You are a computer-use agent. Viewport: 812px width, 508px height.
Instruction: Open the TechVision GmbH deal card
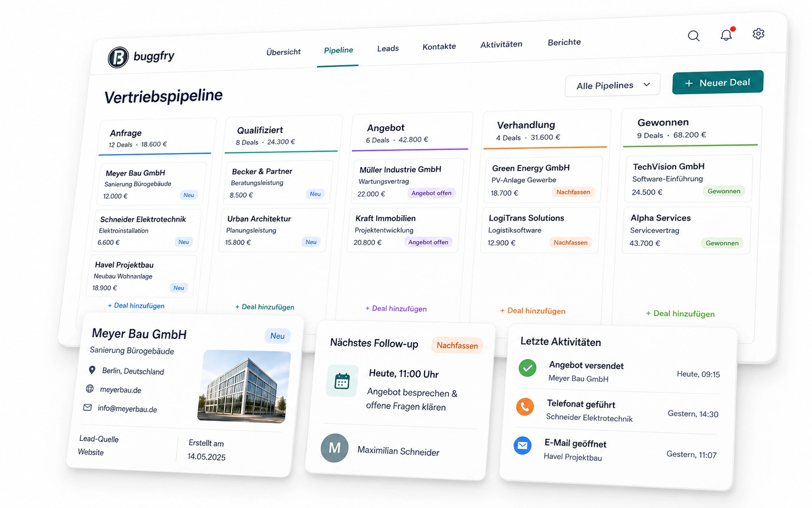(x=689, y=179)
